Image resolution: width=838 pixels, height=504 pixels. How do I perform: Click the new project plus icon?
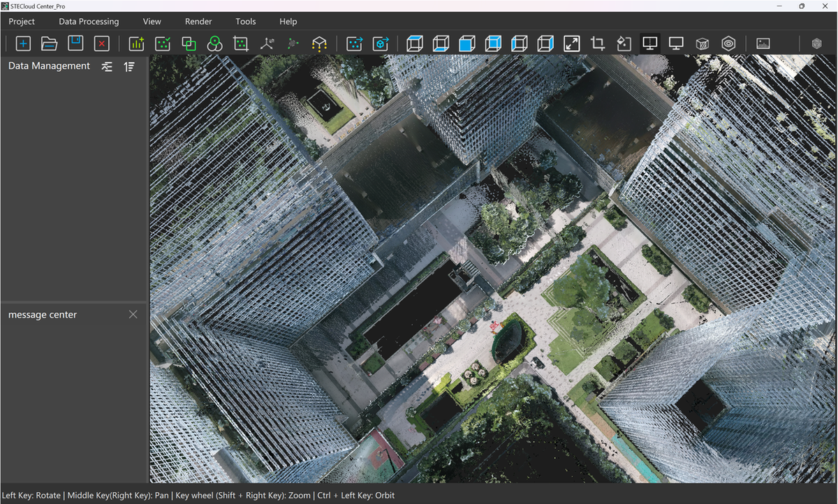coord(23,44)
